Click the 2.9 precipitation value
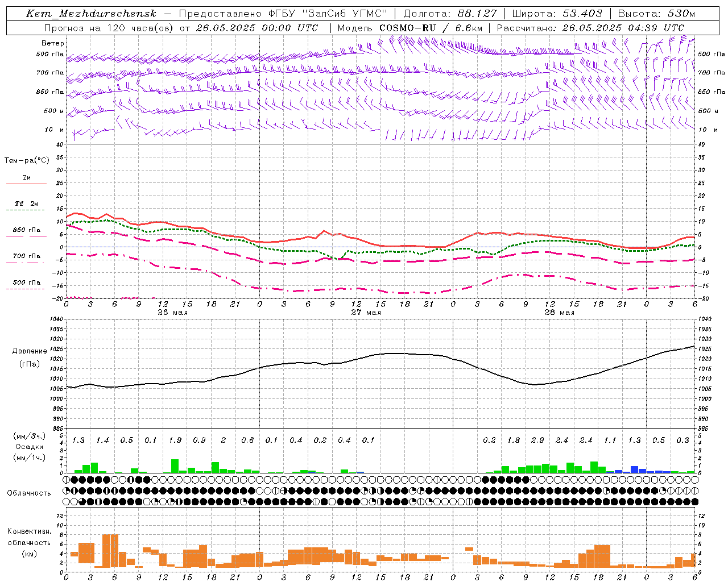The width and height of the screenshot is (728, 582). click(537, 440)
